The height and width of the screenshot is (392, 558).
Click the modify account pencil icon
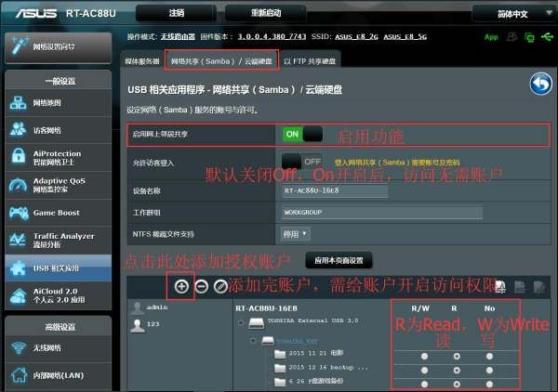220,286
